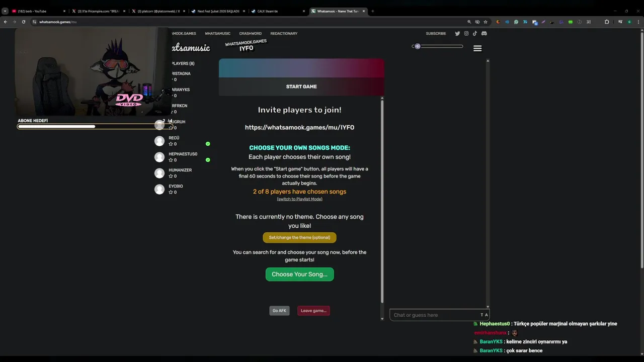
Task: Click the center panel vertical scrollbar
Action: pyautogui.click(x=382, y=201)
